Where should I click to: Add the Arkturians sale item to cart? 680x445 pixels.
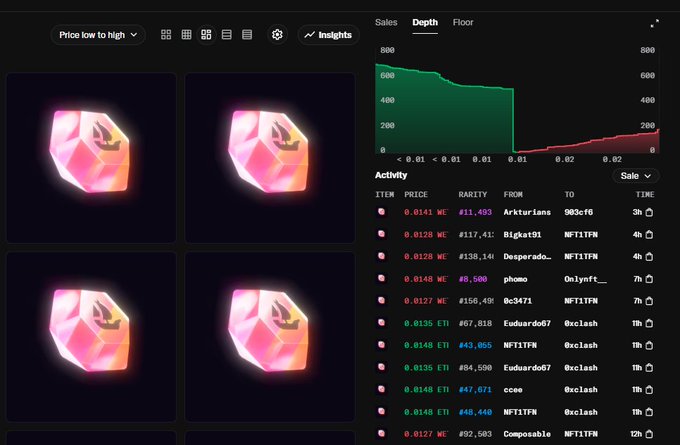point(649,212)
